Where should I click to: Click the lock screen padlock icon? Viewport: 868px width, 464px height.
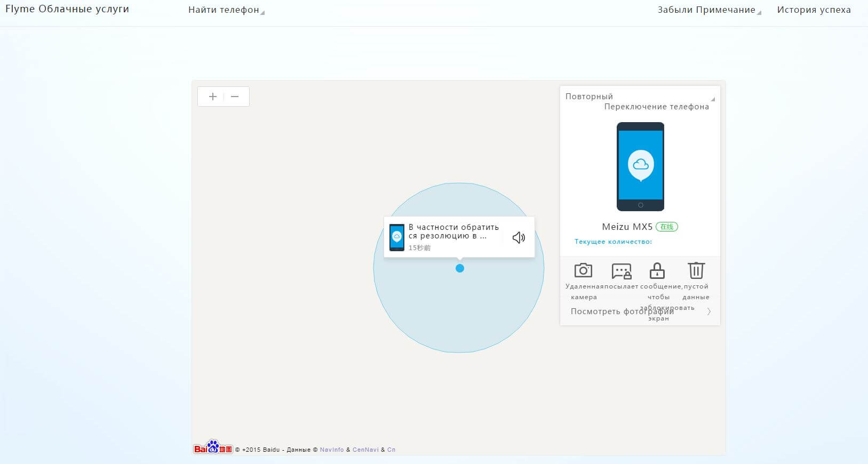pos(657,270)
